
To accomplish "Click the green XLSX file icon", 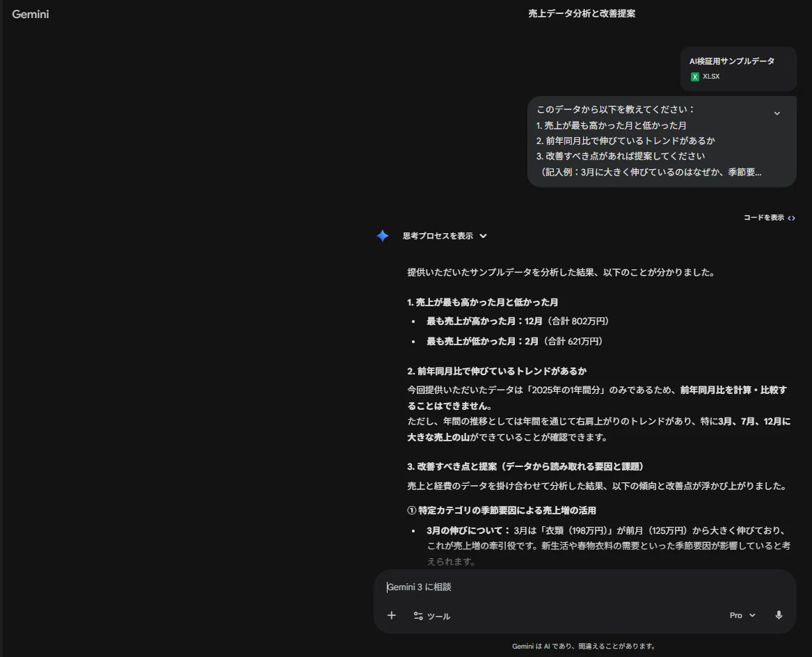I will pyautogui.click(x=695, y=77).
